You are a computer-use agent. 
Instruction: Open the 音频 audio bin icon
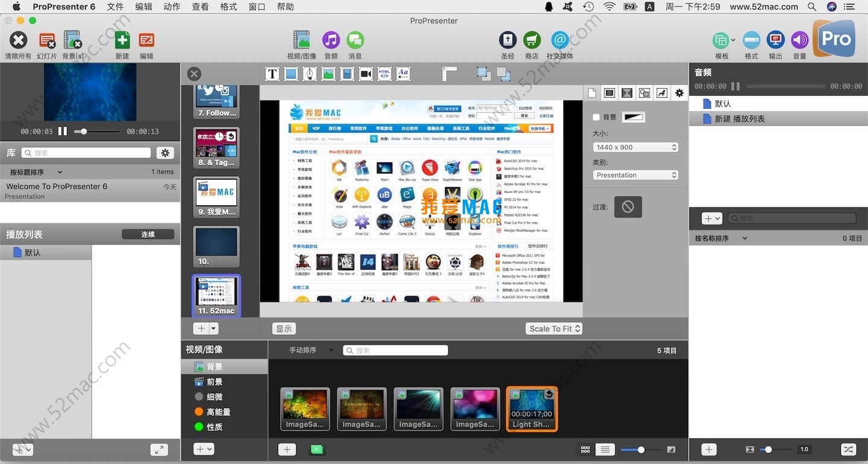[331, 40]
